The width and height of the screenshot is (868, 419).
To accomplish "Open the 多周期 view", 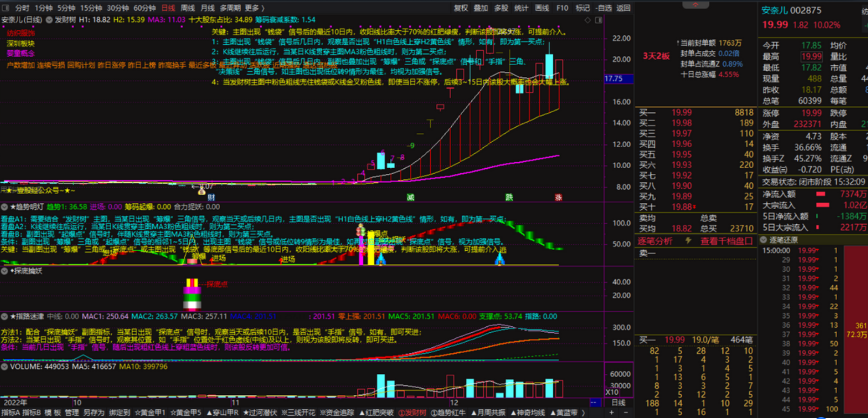I will click(x=230, y=8).
